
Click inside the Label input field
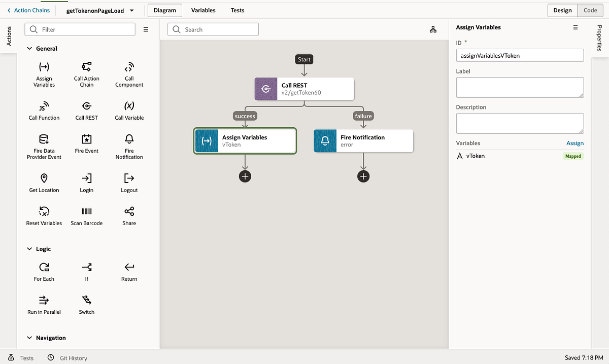pos(520,87)
